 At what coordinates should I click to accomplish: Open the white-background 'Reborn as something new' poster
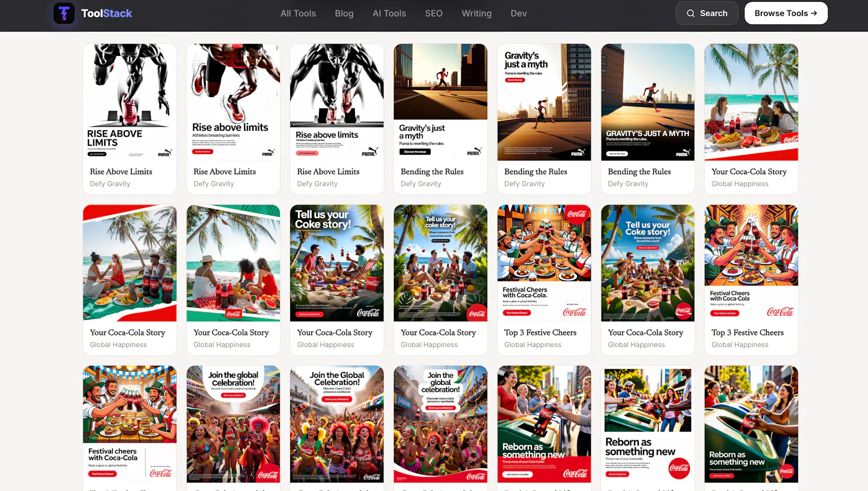[648, 424]
